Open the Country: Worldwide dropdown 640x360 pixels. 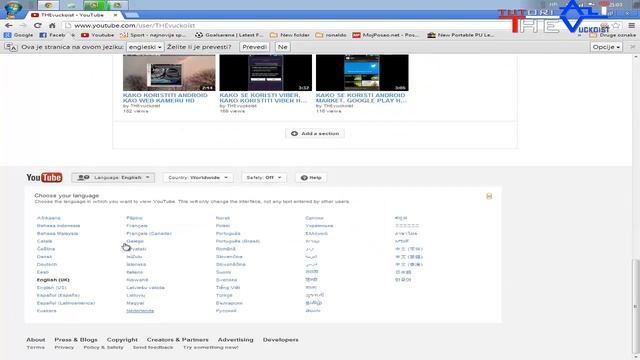click(x=198, y=178)
